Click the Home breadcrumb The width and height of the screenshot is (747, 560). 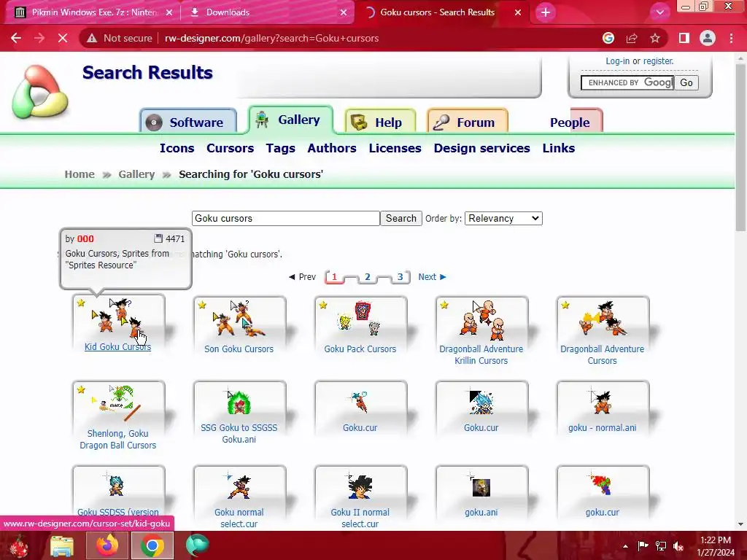(80, 174)
